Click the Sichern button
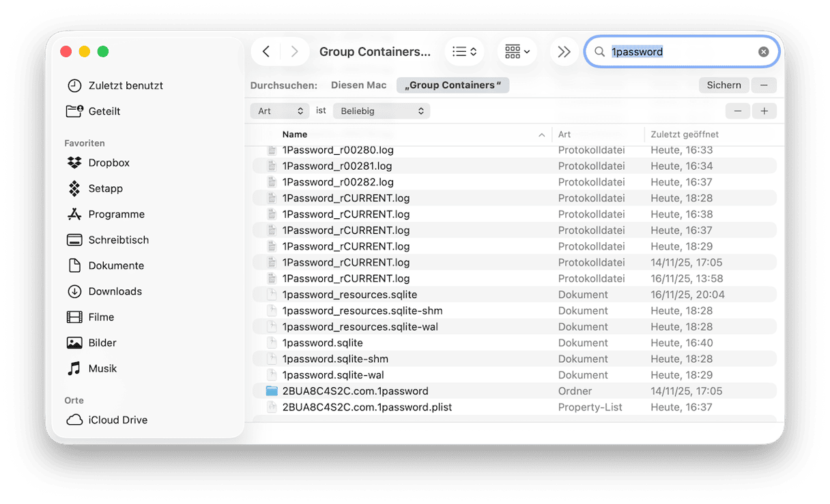 (x=724, y=85)
